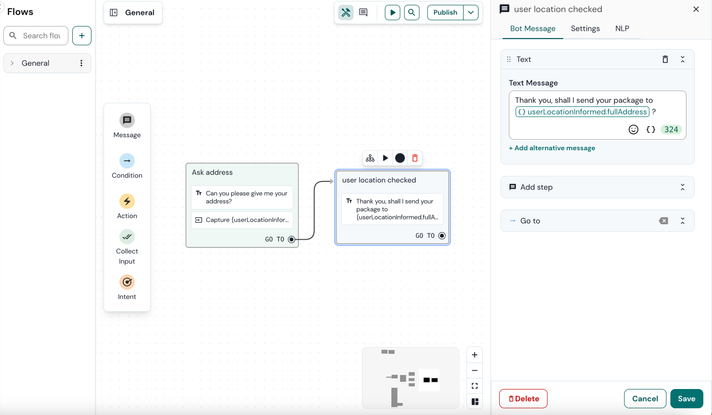The width and height of the screenshot is (712, 415).
Task: Expand the General flow folder
Action: click(x=12, y=63)
